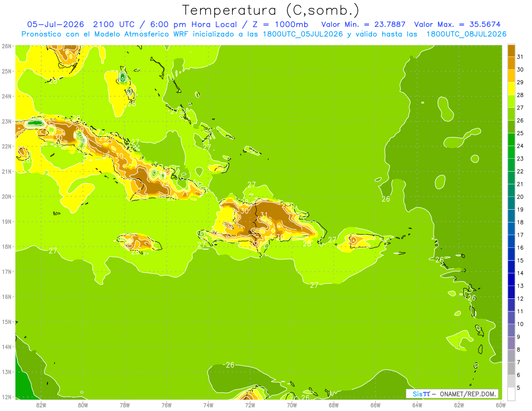
Task: Click the '18N' latitude axis label
Action: (7, 247)
